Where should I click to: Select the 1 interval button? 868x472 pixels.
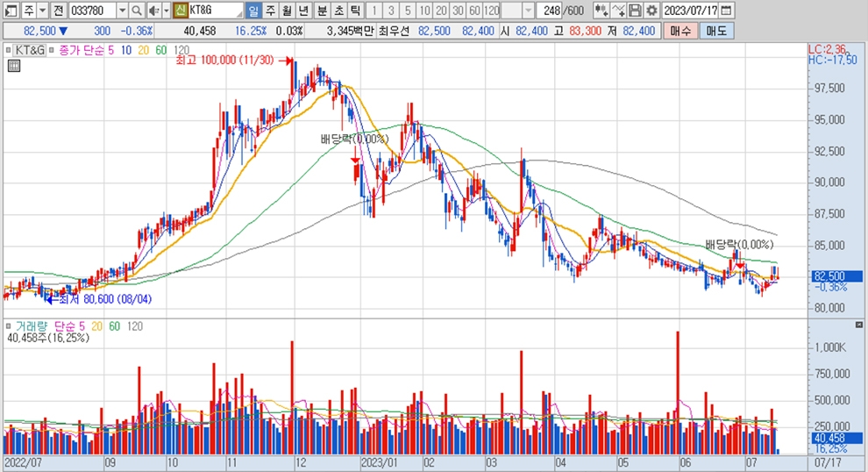pos(374,10)
